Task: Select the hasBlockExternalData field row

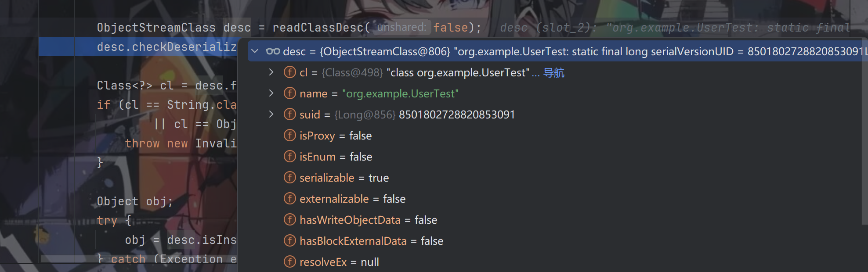Action: click(371, 241)
